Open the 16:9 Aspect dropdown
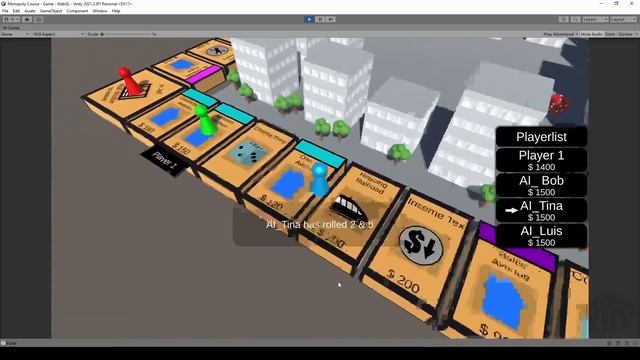This screenshot has width=640, height=360. [x=58, y=34]
